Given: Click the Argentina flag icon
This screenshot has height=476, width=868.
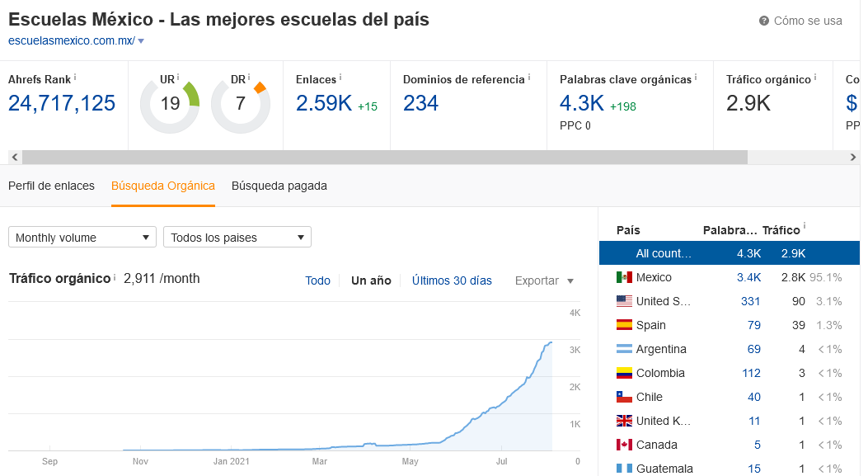Looking at the screenshot, I should pyautogui.click(x=624, y=349).
